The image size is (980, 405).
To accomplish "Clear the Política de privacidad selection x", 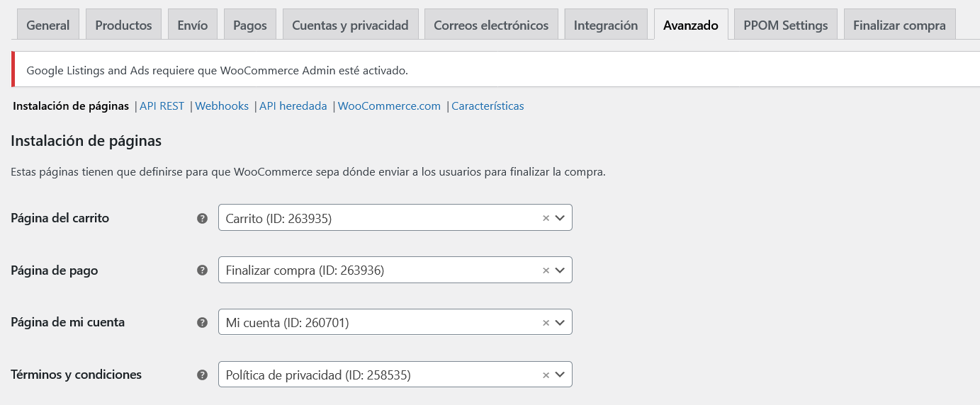I will coord(546,375).
